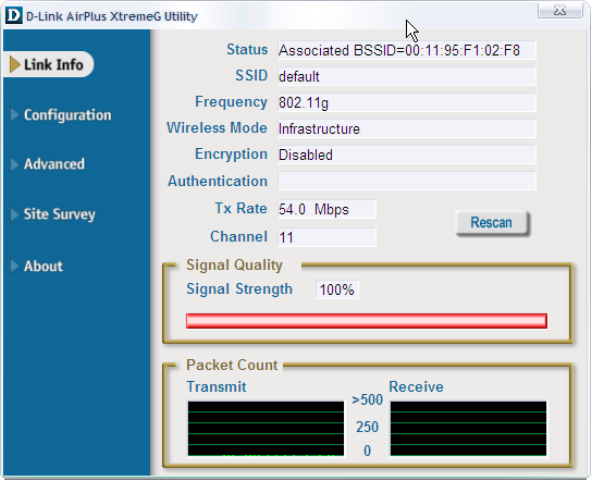Click the arrow icon beside Site Survey
The height and width of the screenshot is (480, 591).
(x=15, y=214)
